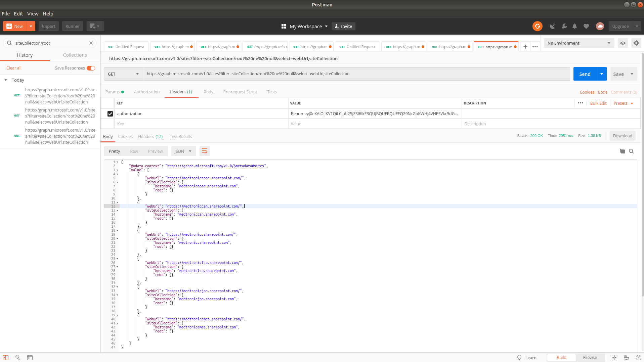Open the JSON format dropdown
Viewport: 644px width, 362px height.
pyautogui.click(x=183, y=151)
